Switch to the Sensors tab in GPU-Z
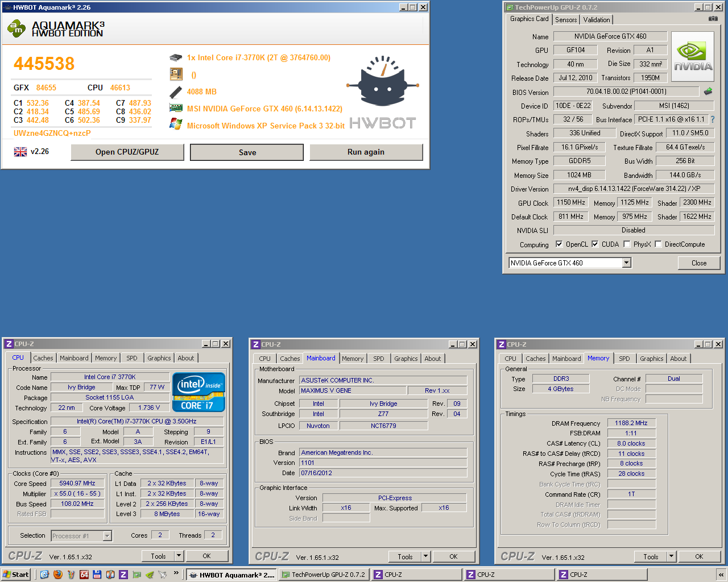728x582 pixels. coord(566,19)
